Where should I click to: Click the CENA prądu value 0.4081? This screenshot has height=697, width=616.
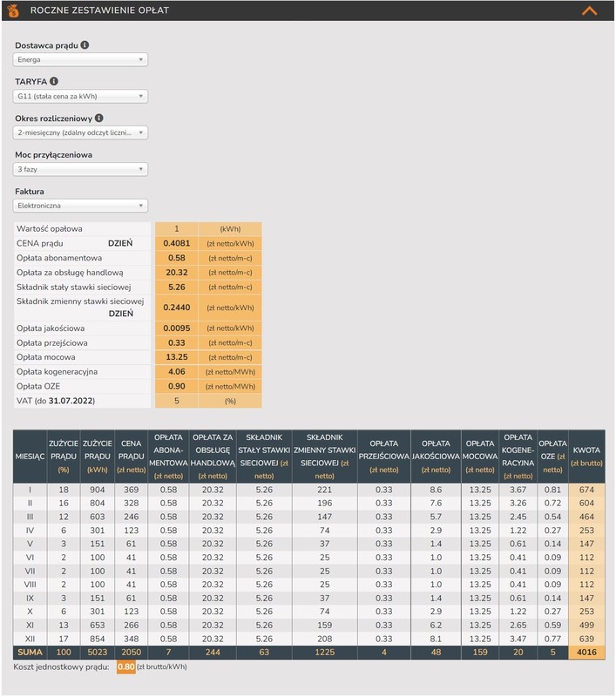pos(177,243)
